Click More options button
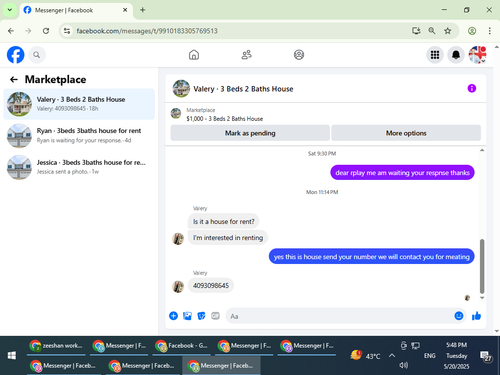The image size is (500, 375). pos(406,133)
